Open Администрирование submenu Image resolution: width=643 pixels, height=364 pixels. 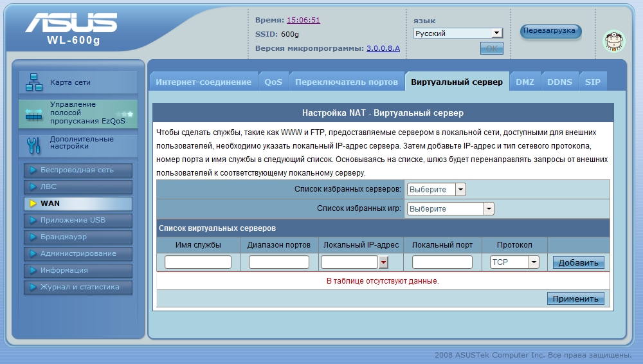point(78,253)
